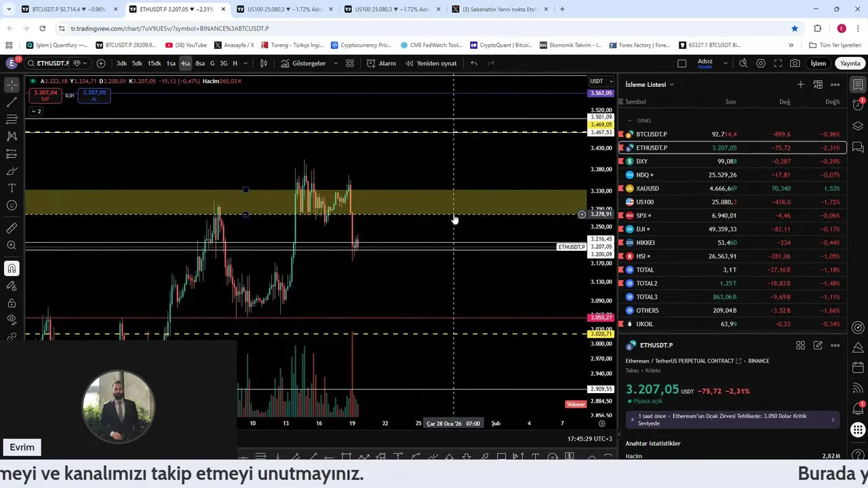Open the compare or add symbol plus button
The height and width of the screenshot is (488, 868).
pos(101,63)
